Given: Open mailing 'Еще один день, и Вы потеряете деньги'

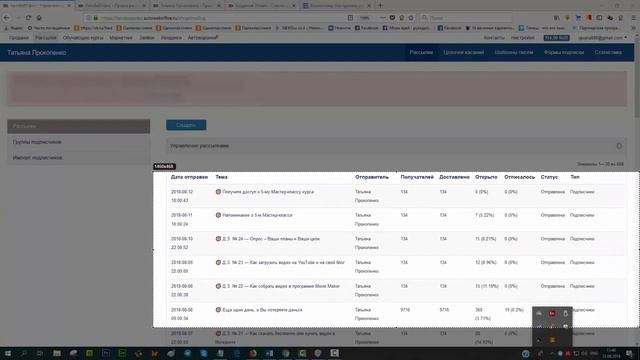Looking at the screenshot, I should pyautogui.click(x=262, y=310).
